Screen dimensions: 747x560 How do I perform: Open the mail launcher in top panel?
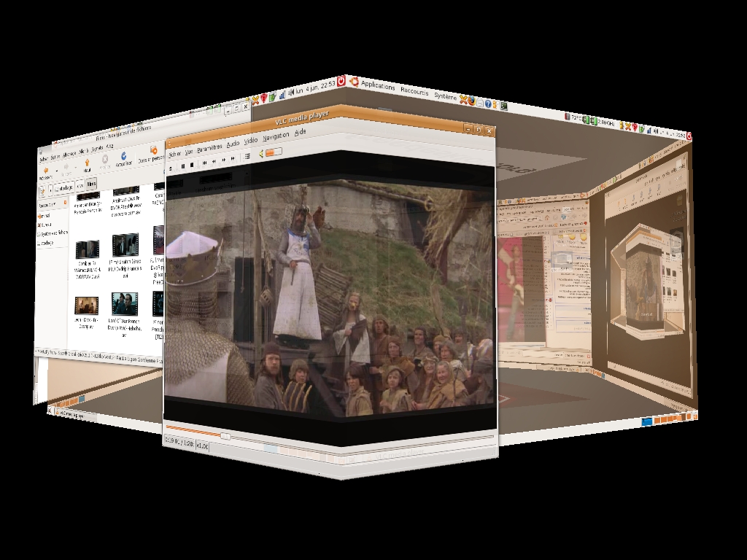480,102
